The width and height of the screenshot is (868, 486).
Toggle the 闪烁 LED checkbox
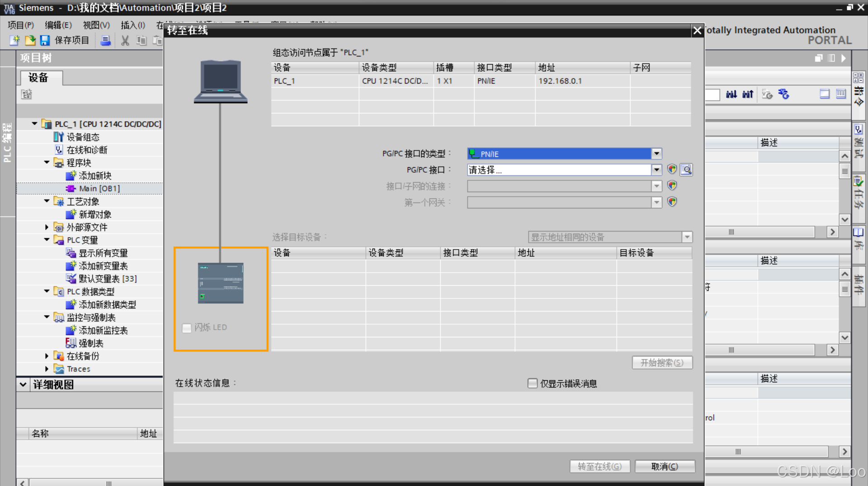coord(187,328)
